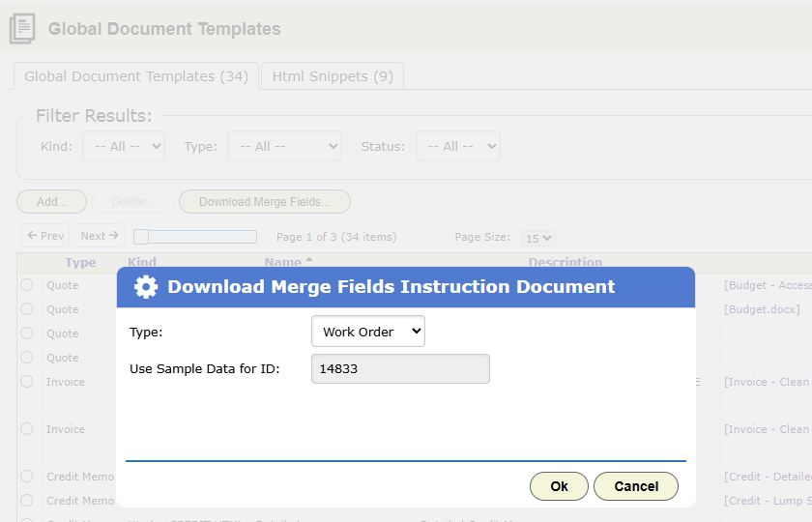Screen dimensions: 812x522
Task: Click the Delete... button
Action: coord(132,202)
